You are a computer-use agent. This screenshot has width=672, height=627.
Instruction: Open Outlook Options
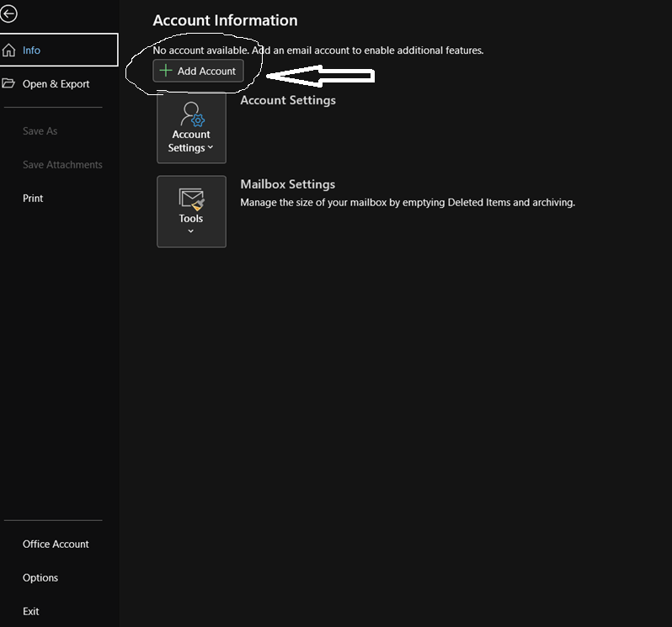(x=40, y=577)
